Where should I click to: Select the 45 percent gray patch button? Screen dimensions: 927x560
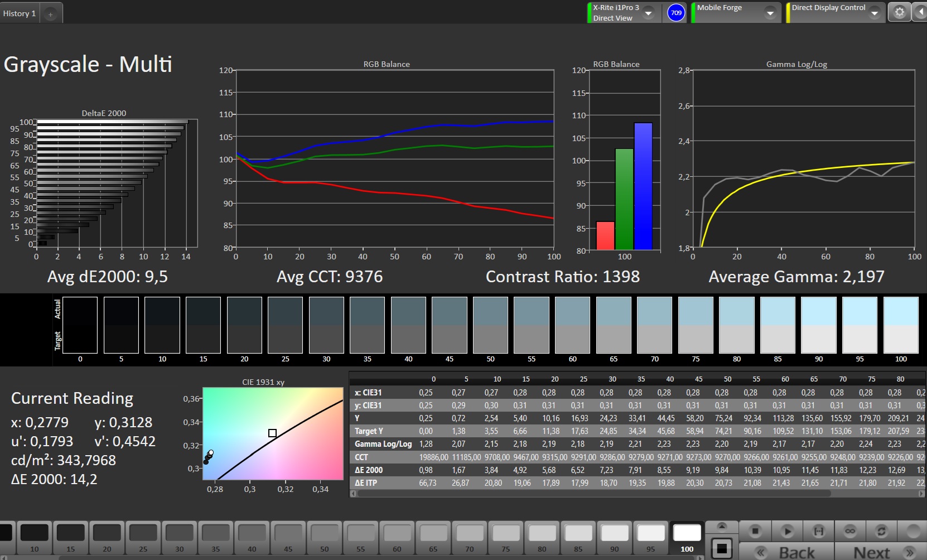point(288,538)
